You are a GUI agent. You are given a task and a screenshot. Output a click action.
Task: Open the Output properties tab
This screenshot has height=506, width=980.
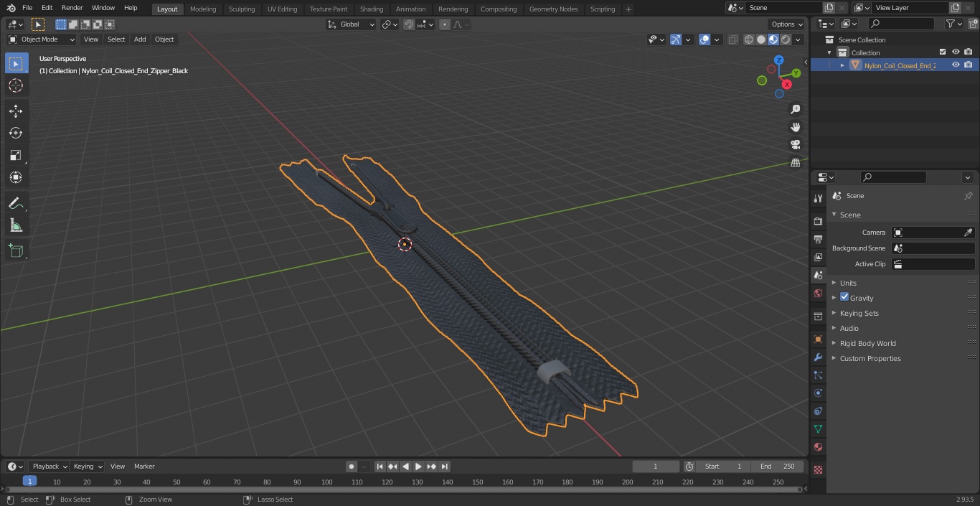818,239
